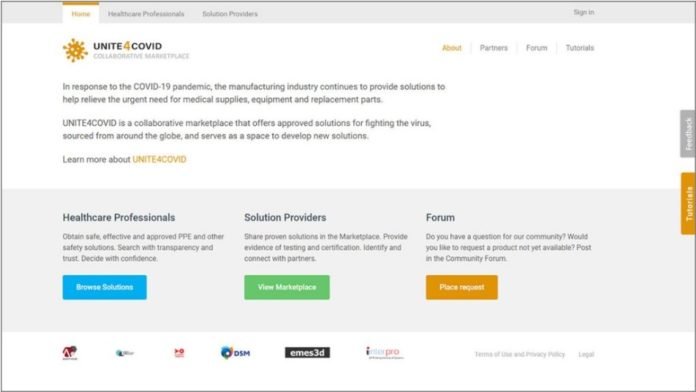Screen dimensions: 696x392
Task: Open the emes3d partner logo
Action: [307, 352]
